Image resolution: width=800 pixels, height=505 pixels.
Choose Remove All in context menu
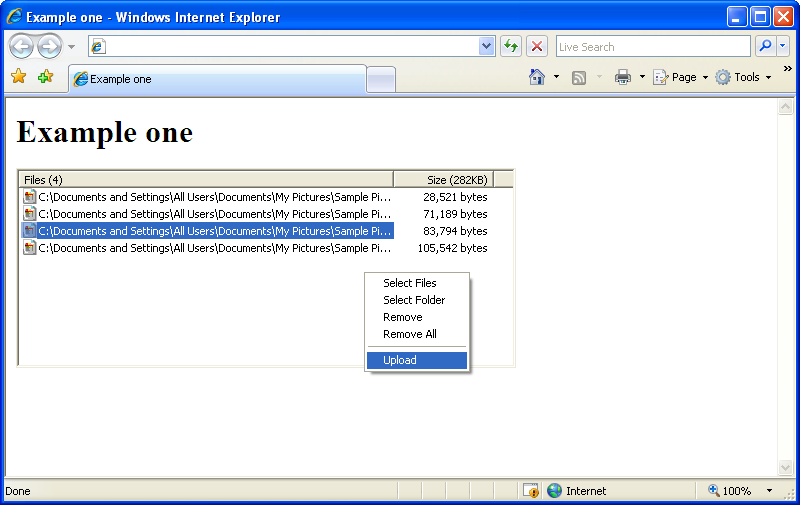pos(410,334)
